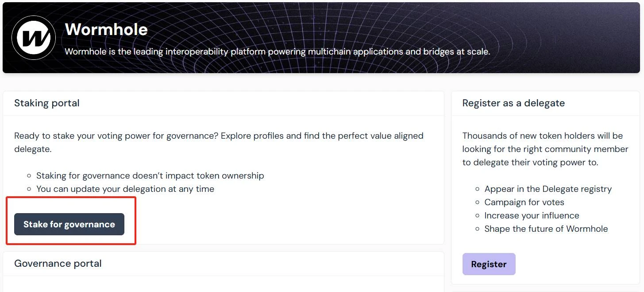Hit the purple Register button
The image size is (644, 292).
tap(489, 264)
